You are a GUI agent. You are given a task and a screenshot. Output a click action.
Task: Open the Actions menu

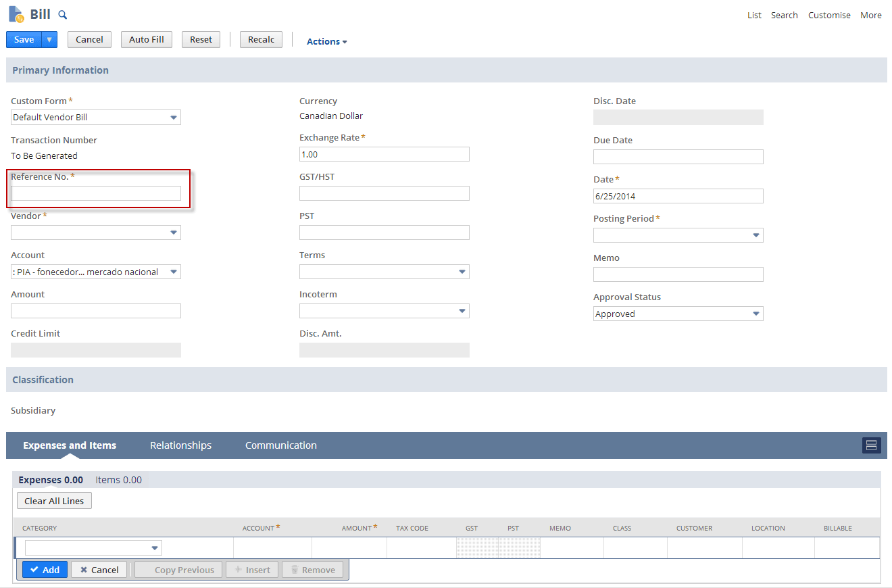tap(327, 41)
